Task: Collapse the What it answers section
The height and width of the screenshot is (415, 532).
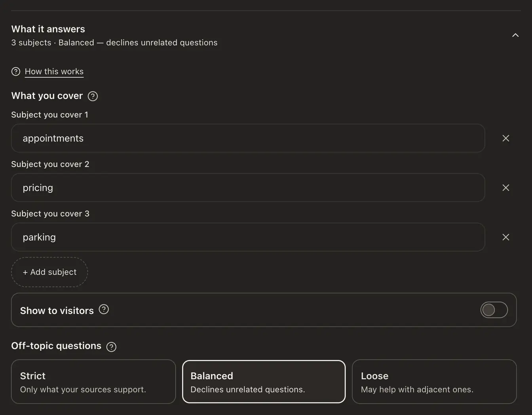Action: pos(515,35)
